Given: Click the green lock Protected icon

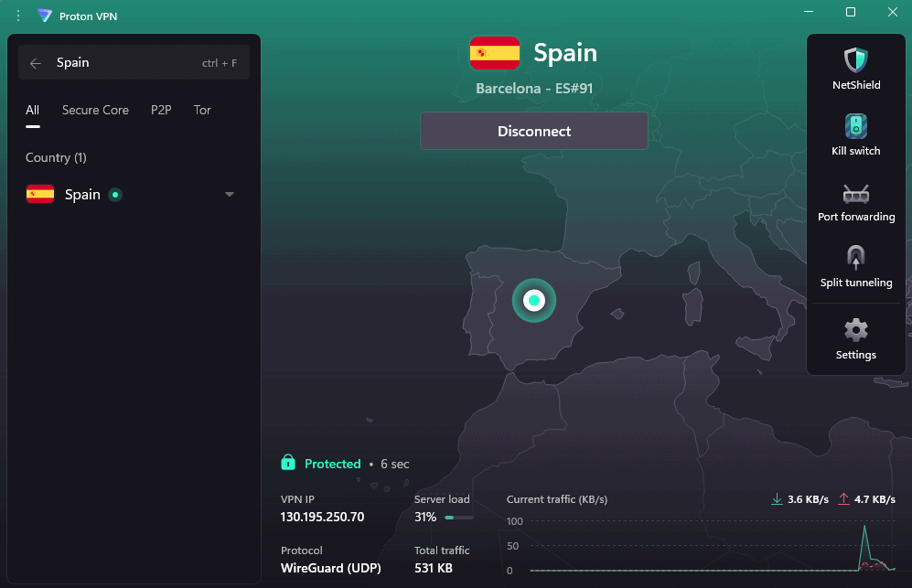Looking at the screenshot, I should click(288, 463).
